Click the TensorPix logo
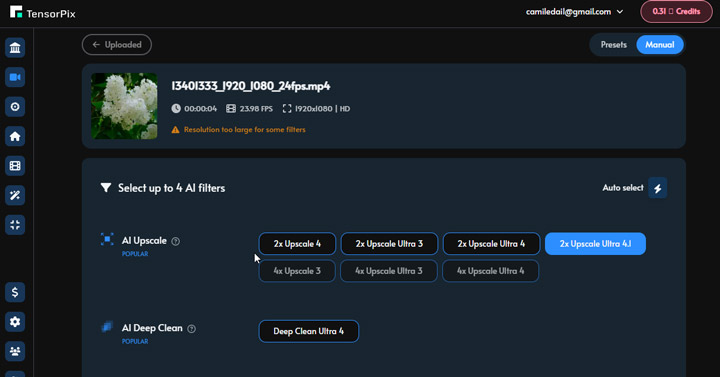This screenshot has height=377, width=720. (42, 12)
